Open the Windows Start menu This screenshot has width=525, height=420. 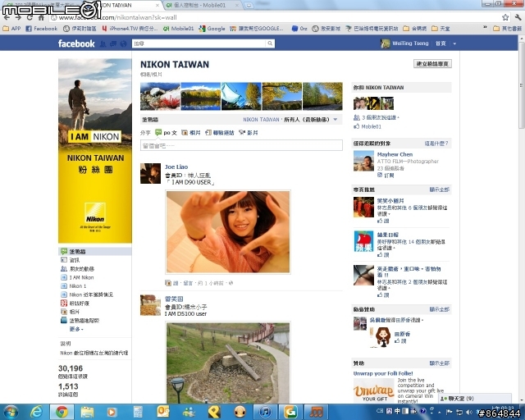click(x=11, y=412)
